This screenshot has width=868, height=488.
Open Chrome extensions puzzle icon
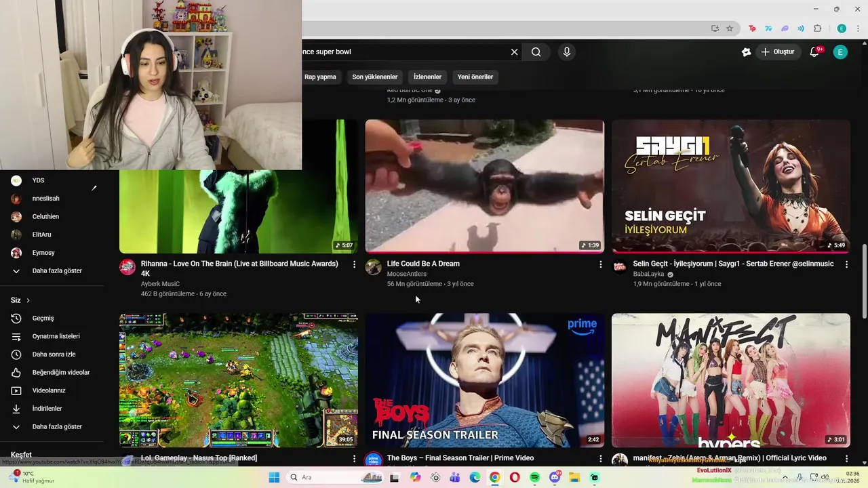click(817, 28)
